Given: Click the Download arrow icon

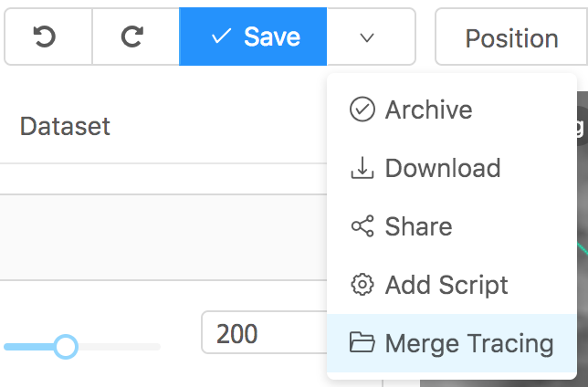Looking at the screenshot, I should pyautogui.click(x=362, y=168).
